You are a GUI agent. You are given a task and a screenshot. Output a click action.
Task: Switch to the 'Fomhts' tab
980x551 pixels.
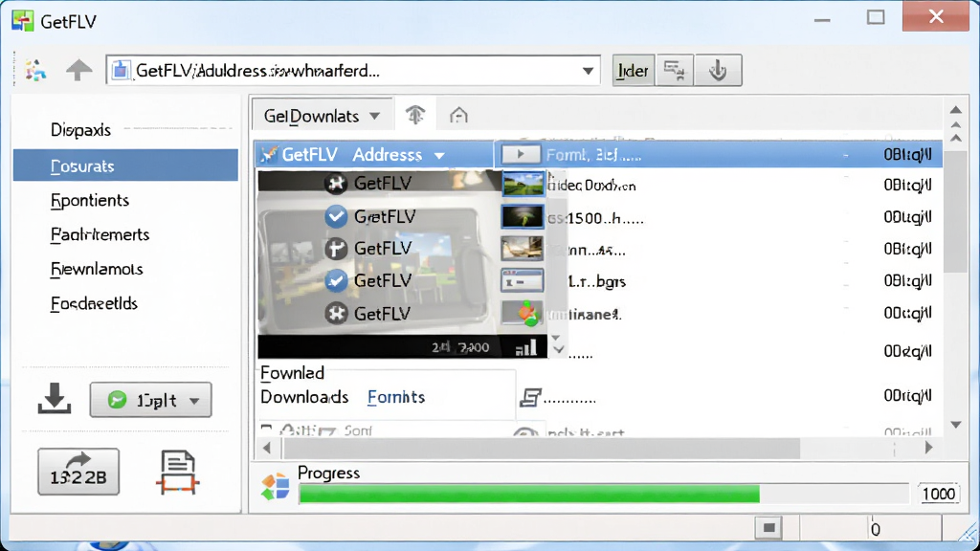click(x=396, y=397)
